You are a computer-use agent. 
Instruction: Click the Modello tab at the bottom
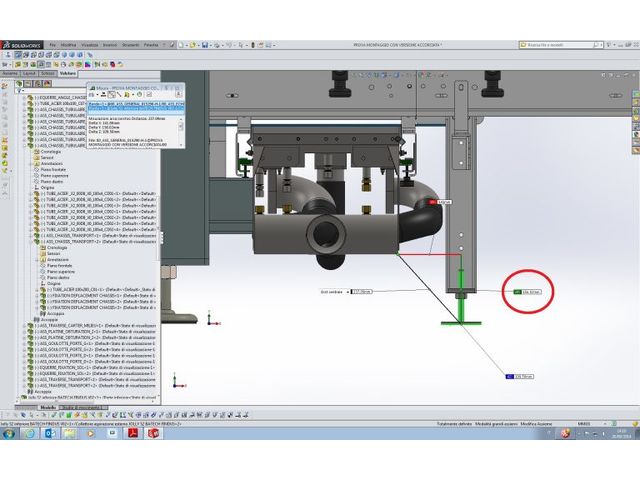click(x=47, y=408)
